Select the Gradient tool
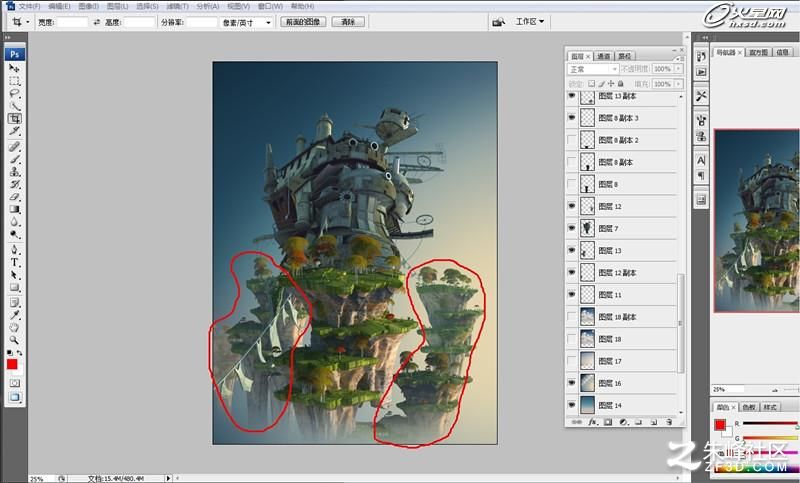Viewport: 800px width, 483px height. pos(14,209)
